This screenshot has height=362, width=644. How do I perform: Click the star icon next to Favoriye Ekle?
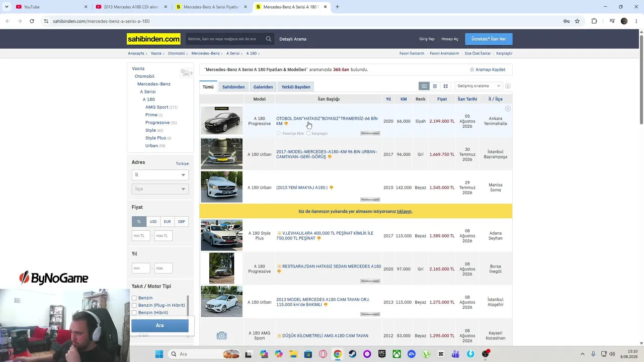pos(279,133)
